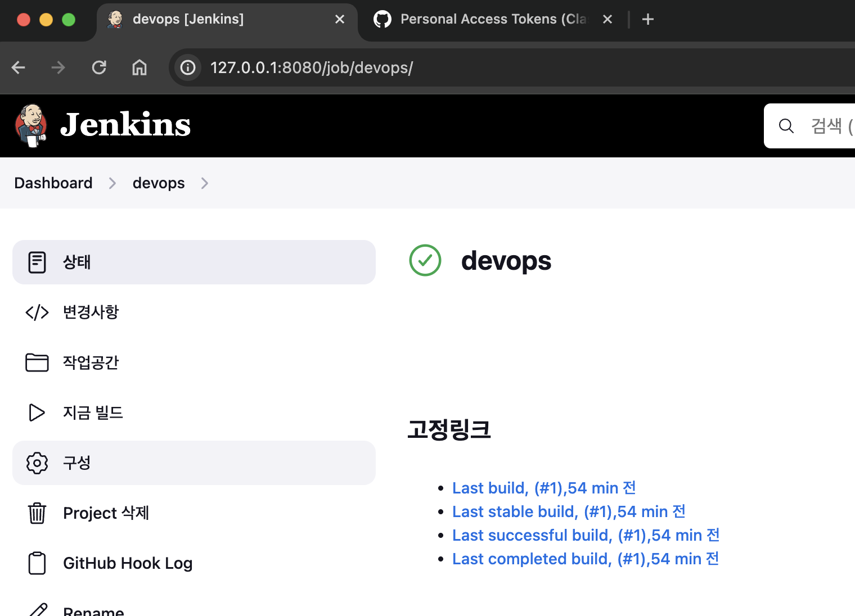The image size is (855, 616).
Task: Click the Jenkins favicon on the first tab
Action: 115,20
